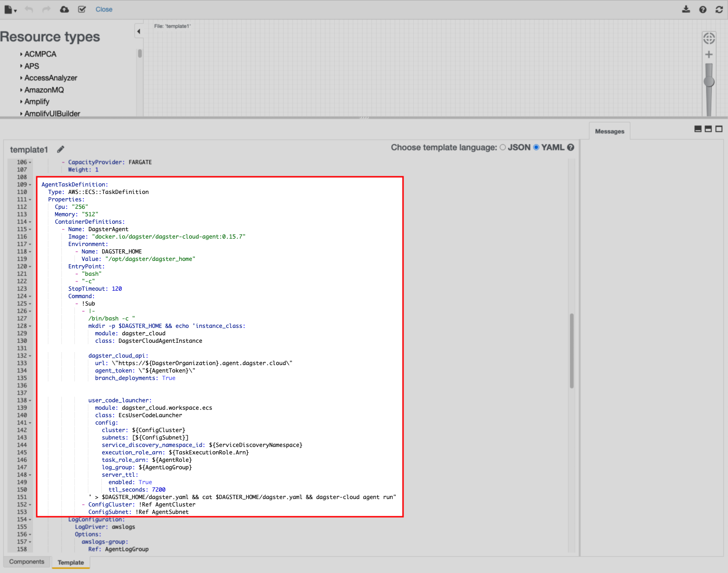Collapse line 109 AgentTaskDefinition code fold
This screenshot has height=573, width=728.
click(x=30, y=184)
